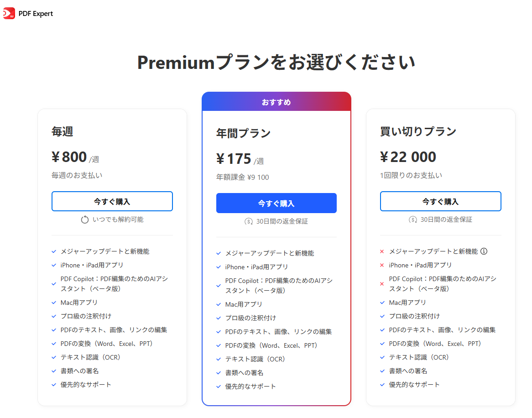Click the checkmark beside Mac用アプリ in 毎週 plan
The image size is (532, 418).
pyautogui.click(x=54, y=302)
